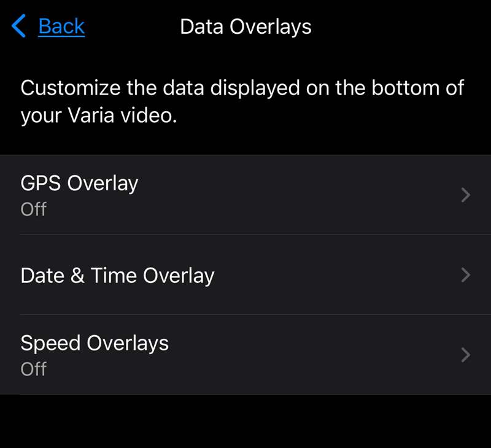Tap 'your Varia video.' description line
The height and width of the screenshot is (448, 491).
99,115
